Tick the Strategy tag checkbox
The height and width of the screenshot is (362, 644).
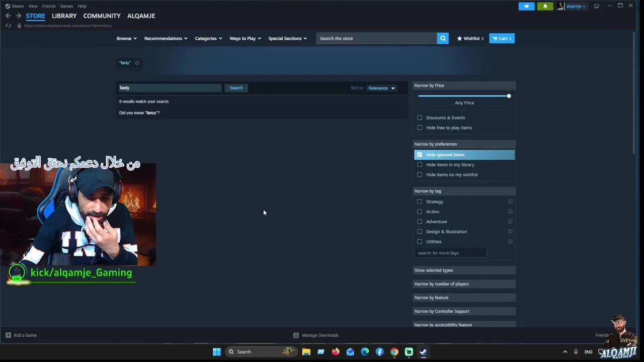(420, 202)
